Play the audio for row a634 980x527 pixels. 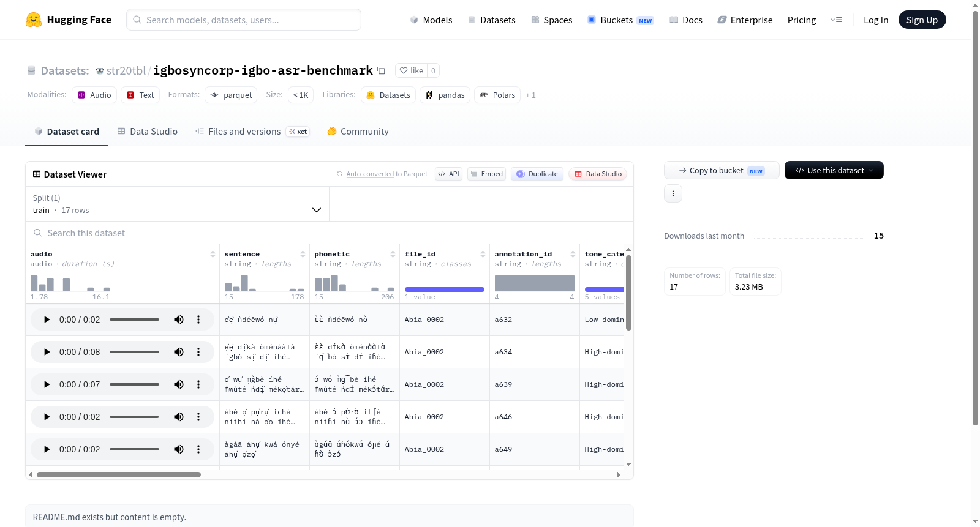point(47,352)
